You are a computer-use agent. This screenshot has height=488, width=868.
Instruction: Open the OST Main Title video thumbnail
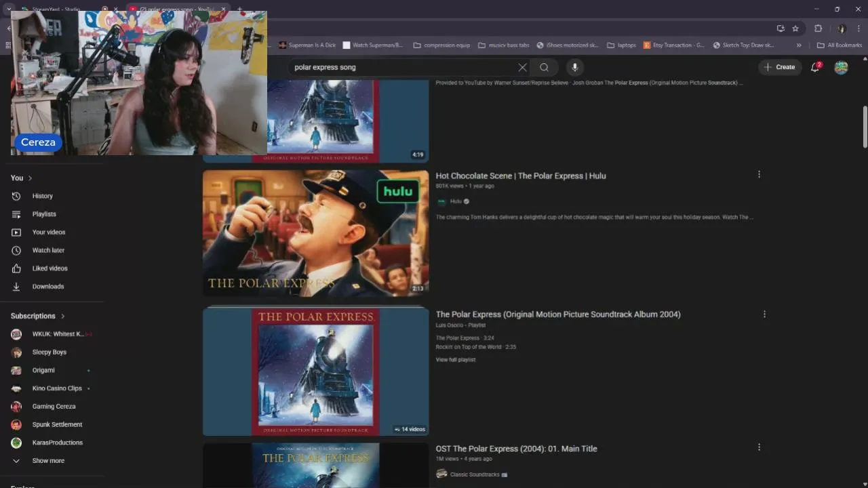tap(315, 465)
